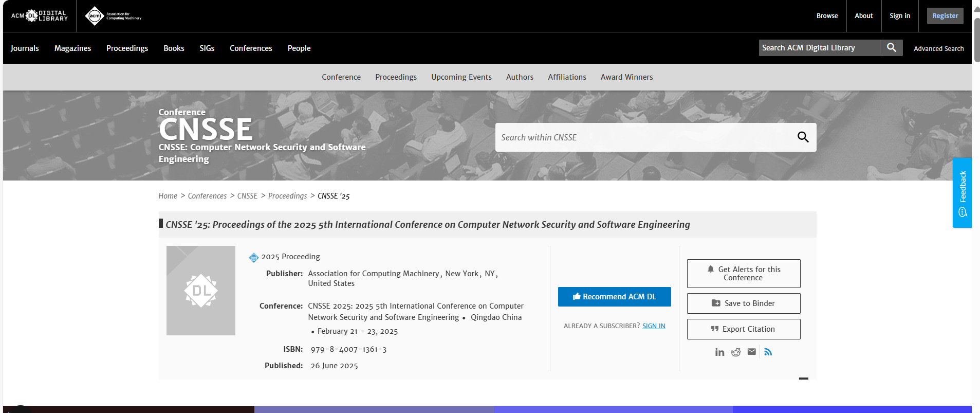This screenshot has width=980, height=413.
Task: Click the magnifier icon in CNSSE search
Action: point(803,137)
